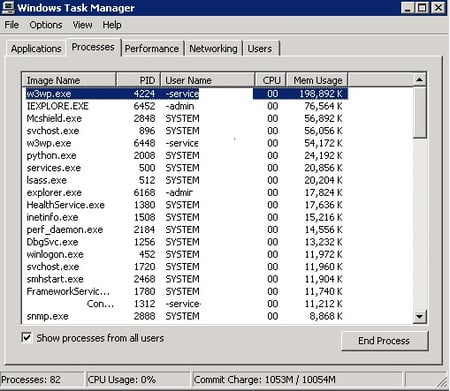This screenshot has width=450, height=391.
Task: Select the DbgSvc.exe process
Action: [187, 242]
